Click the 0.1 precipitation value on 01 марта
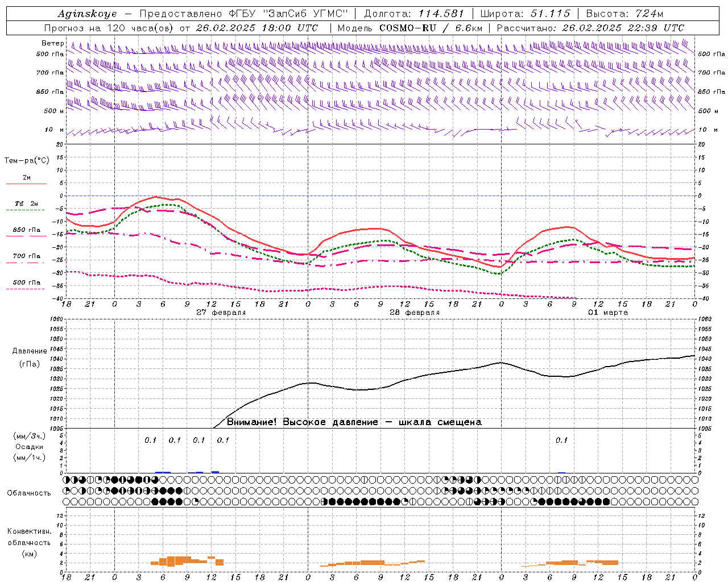This screenshot has width=728, height=582. [561, 440]
